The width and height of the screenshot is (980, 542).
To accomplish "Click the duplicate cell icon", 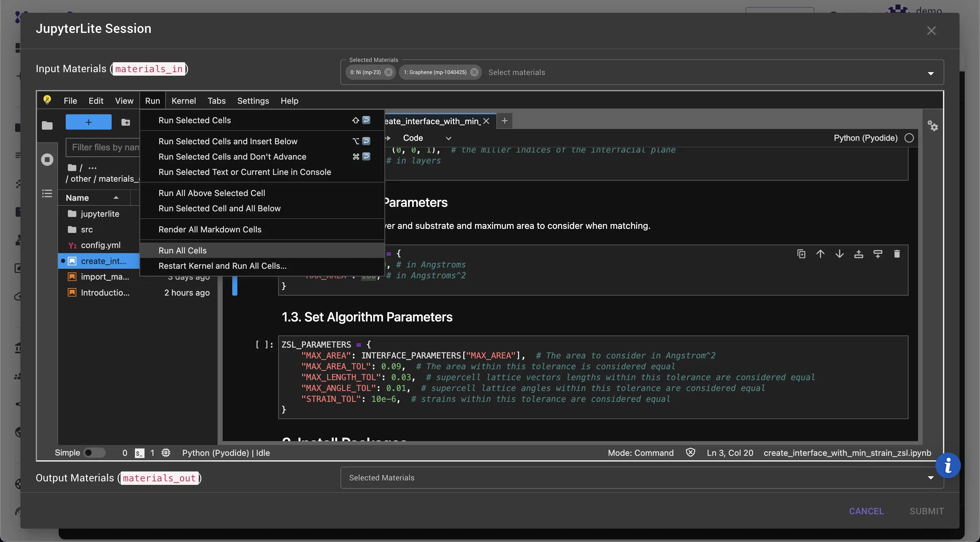I will [801, 254].
